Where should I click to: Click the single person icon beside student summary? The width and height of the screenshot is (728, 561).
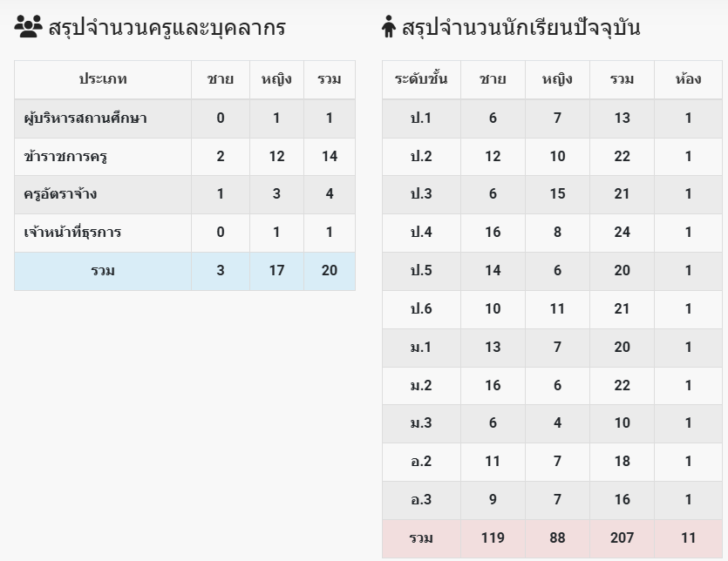pyautogui.click(x=389, y=26)
